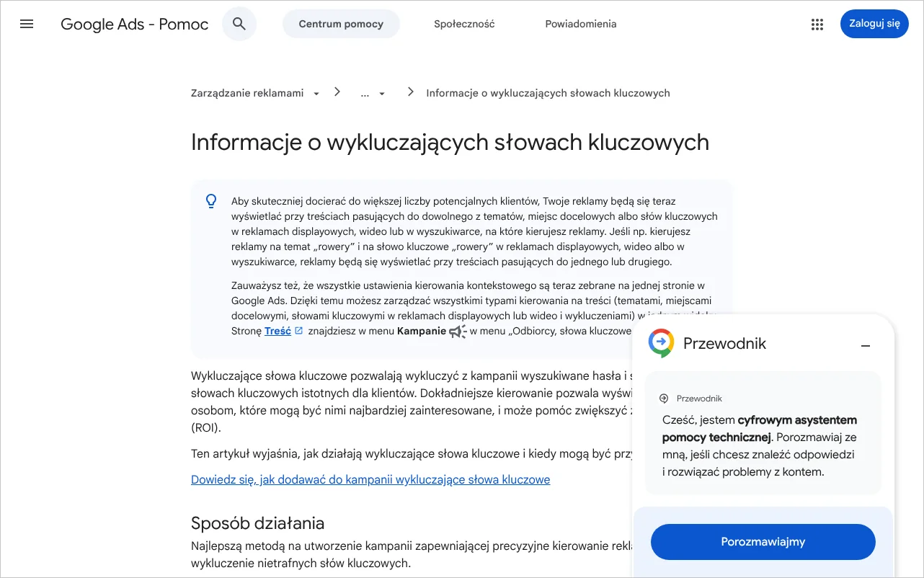Open the Społeczność tab

464,24
